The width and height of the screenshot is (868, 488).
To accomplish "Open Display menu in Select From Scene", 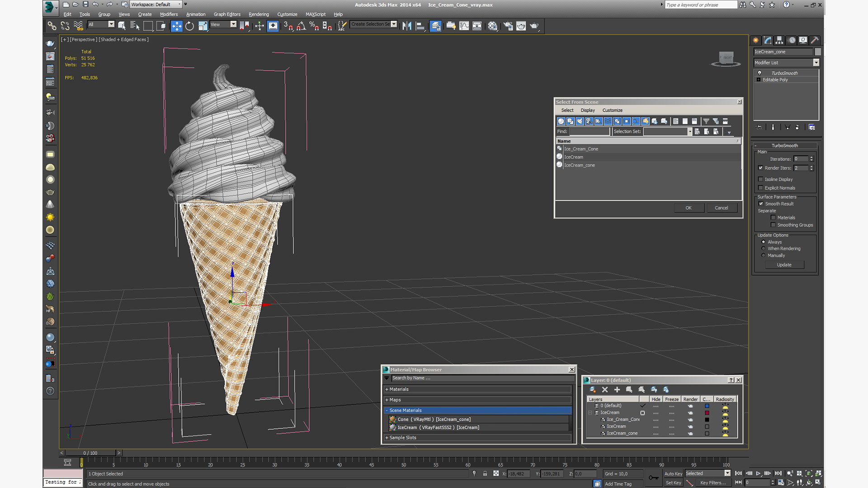I will click(588, 110).
